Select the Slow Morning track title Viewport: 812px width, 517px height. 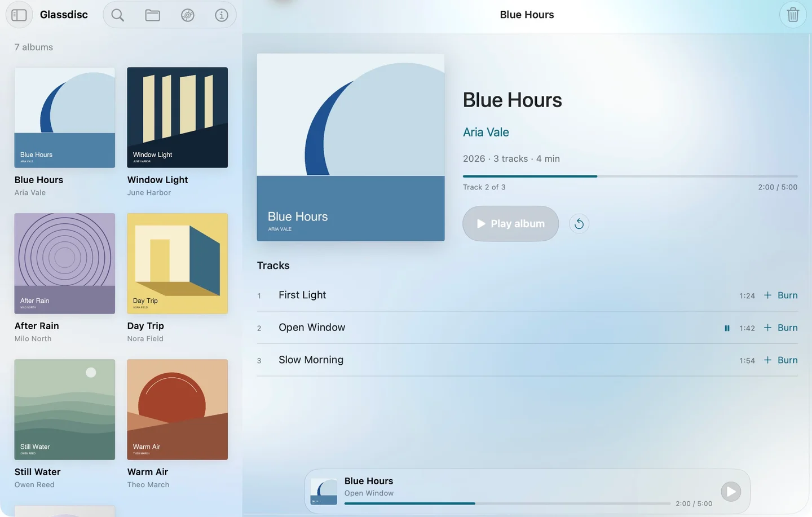click(x=311, y=360)
